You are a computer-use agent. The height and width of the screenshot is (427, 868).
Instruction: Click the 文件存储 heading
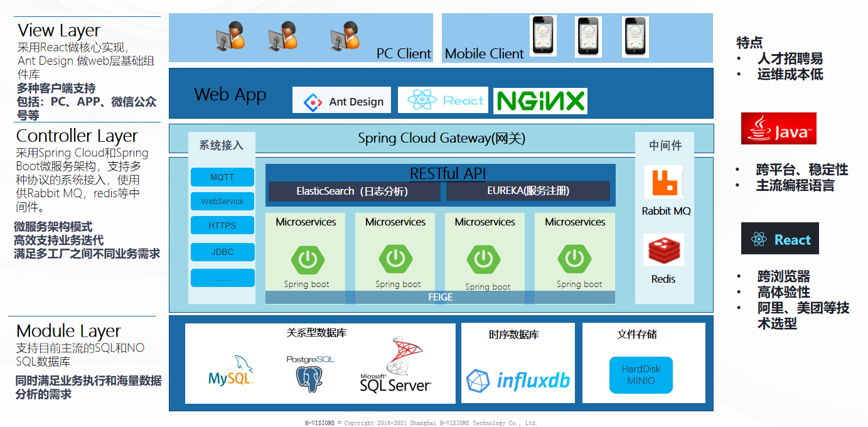tap(637, 335)
